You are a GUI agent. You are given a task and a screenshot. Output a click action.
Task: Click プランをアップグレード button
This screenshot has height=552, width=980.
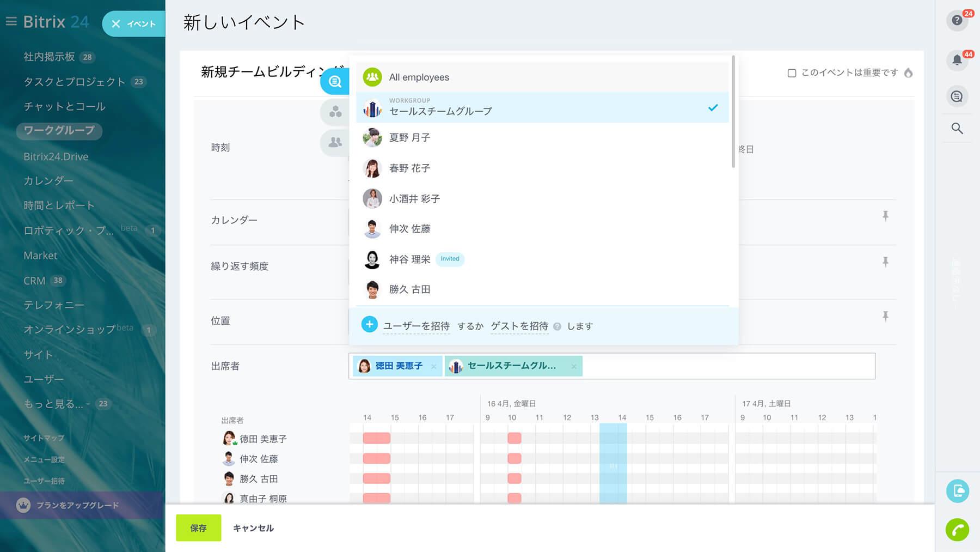82,505
